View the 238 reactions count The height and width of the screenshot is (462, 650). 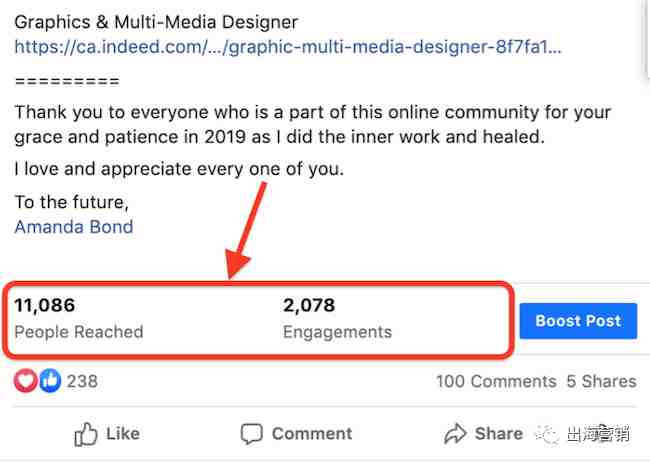82,381
